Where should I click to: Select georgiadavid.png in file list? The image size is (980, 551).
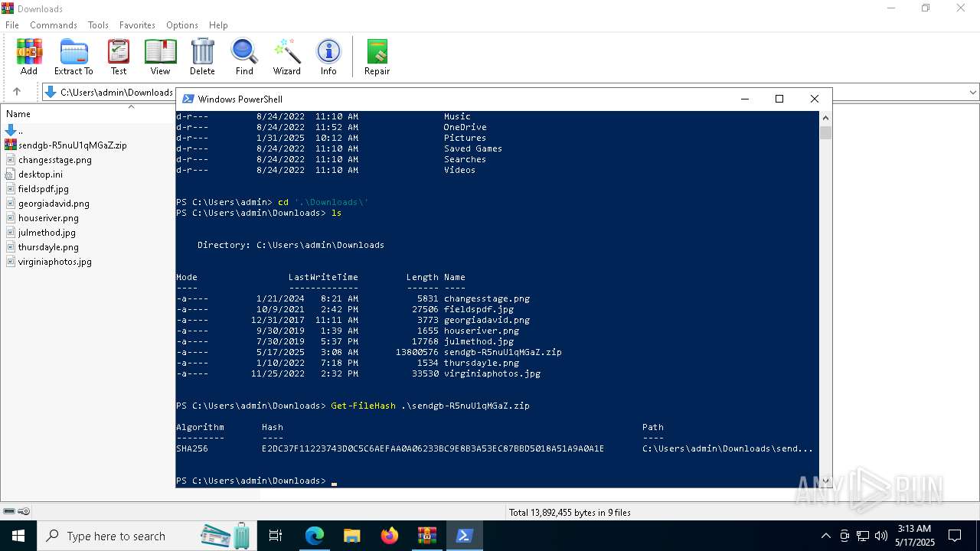pyautogui.click(x=54, y=204)
